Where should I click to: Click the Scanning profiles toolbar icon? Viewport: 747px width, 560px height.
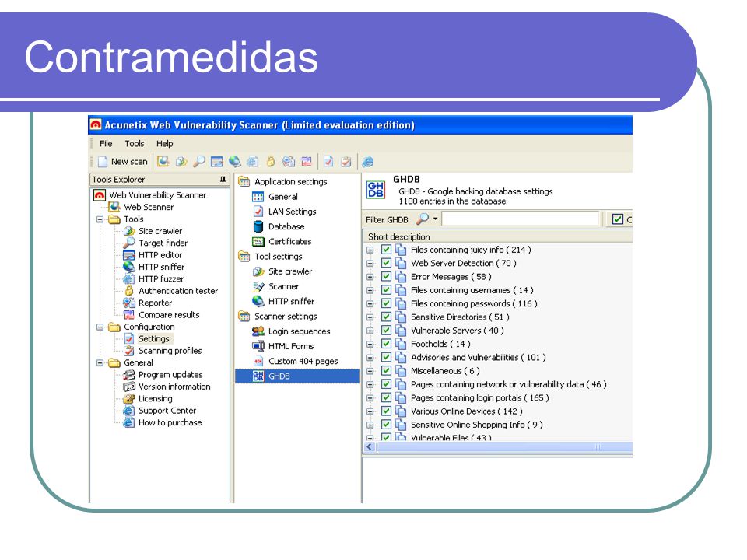346,162
